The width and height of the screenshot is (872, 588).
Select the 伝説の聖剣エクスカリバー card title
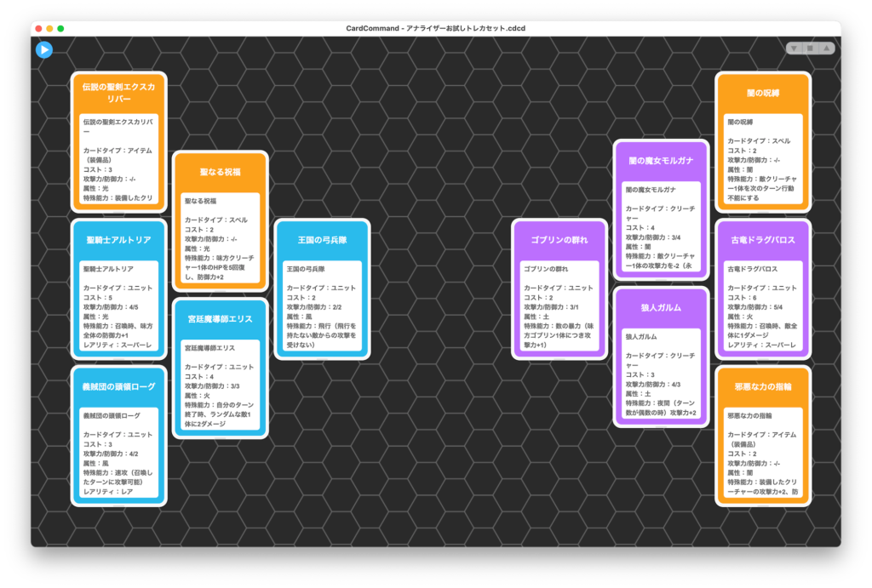coord(118,93)
